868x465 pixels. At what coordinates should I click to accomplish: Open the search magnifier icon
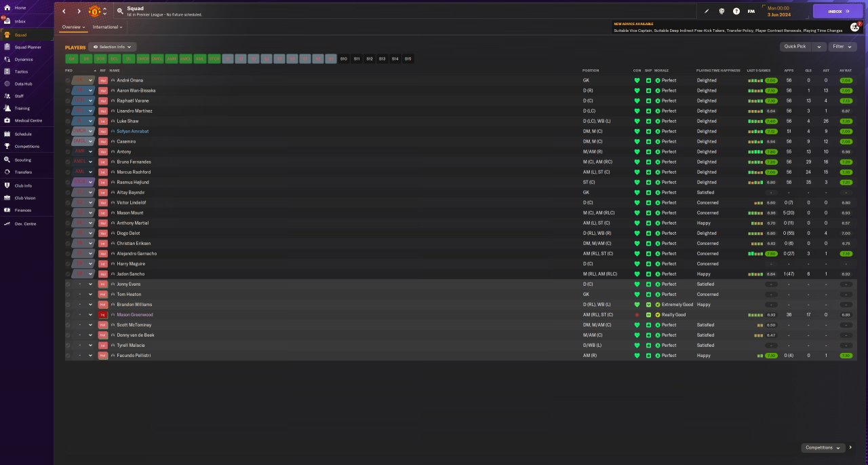[x=120, y=11]
